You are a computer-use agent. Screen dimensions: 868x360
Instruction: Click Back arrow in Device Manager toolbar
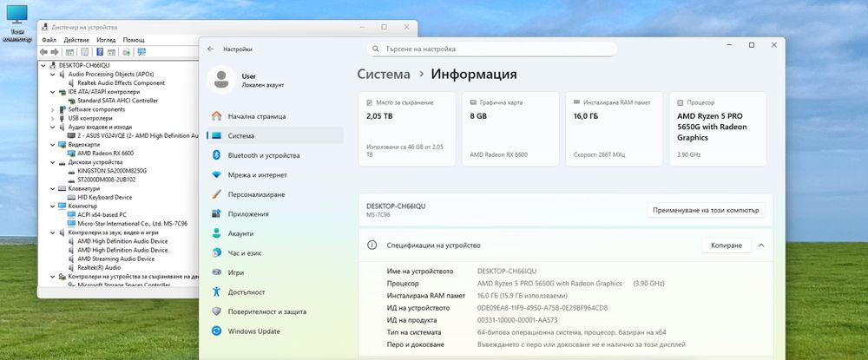pyautogui.click(x=43, y=52)
